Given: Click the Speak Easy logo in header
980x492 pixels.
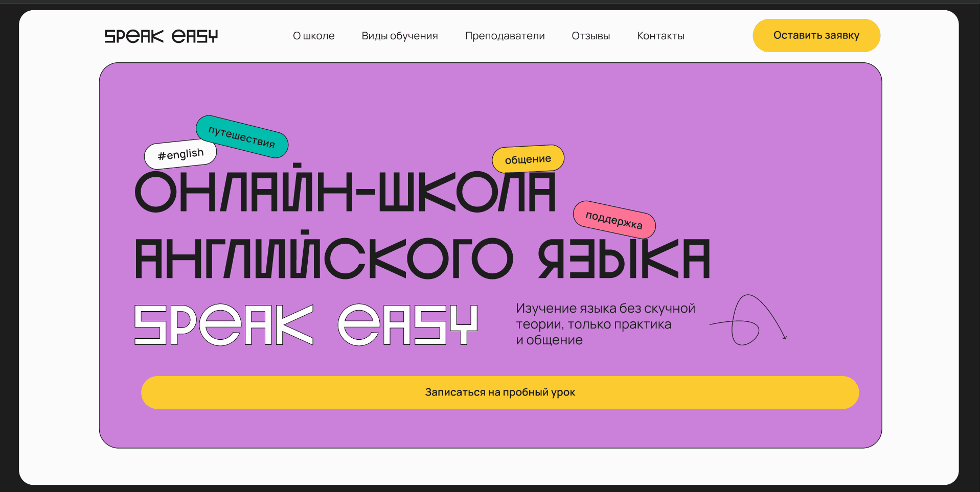Looking at the screenshot, I should 161,36.
